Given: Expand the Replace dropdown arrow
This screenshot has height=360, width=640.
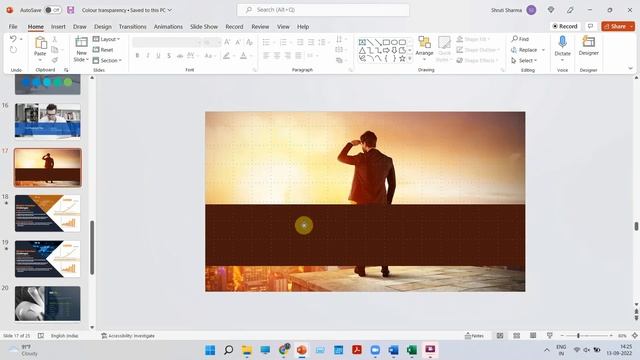Looking at the screenshot, I should pos(543,50).
